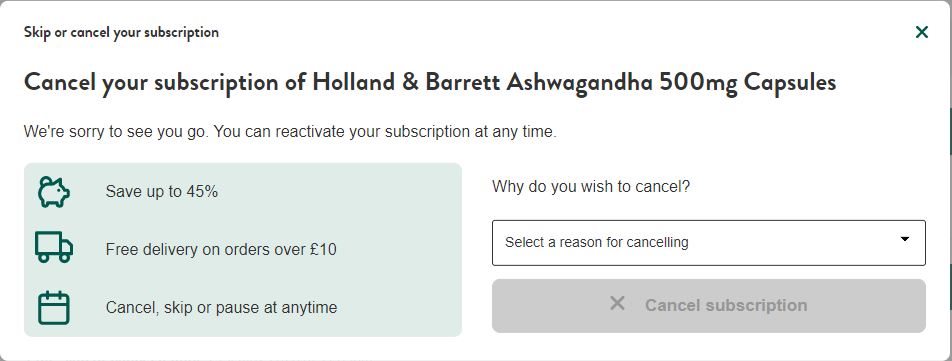Click the 'Skip or cancel your subscription' title
Viewport: 952px width, 361px height.
tap(121, 32)
